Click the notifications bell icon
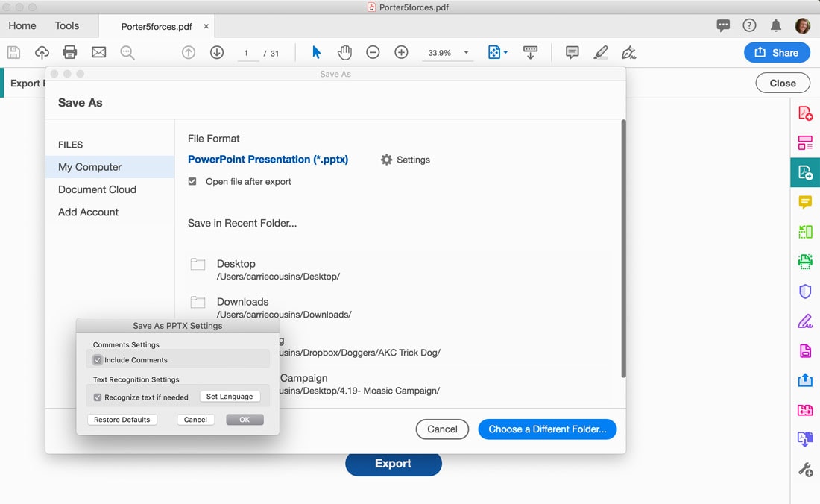Image resolution: width=820 pixels, height=504 pixels. click(x=776, y=25)
